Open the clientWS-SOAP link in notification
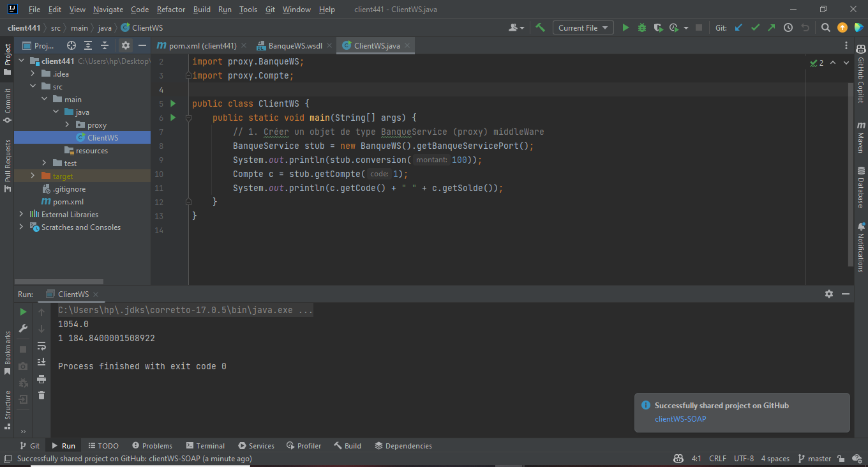Image resolution: width=868 pixels, height=467 pixels. 680,419
